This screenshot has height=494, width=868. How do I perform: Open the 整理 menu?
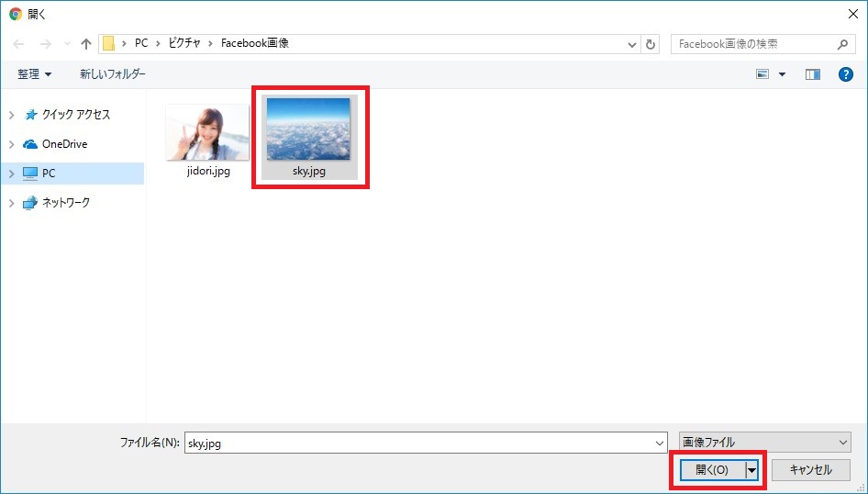(x=34, y=74)
